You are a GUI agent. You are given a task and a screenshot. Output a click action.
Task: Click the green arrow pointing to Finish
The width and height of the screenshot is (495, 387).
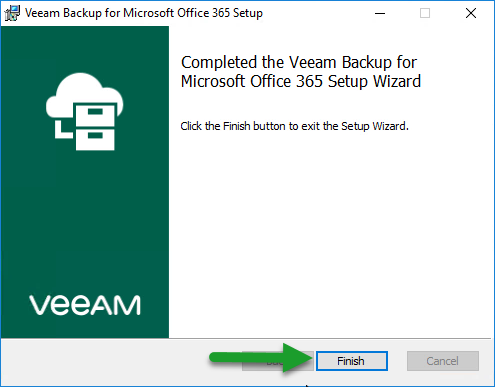point(262,357)
